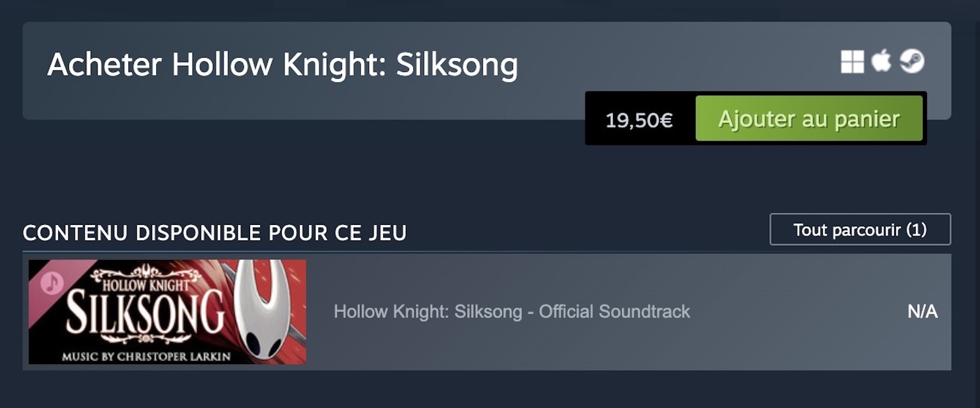This screenshot has height=408, width=980.
Task: Click the Steam logo platform icon
Action: point(912,61)
